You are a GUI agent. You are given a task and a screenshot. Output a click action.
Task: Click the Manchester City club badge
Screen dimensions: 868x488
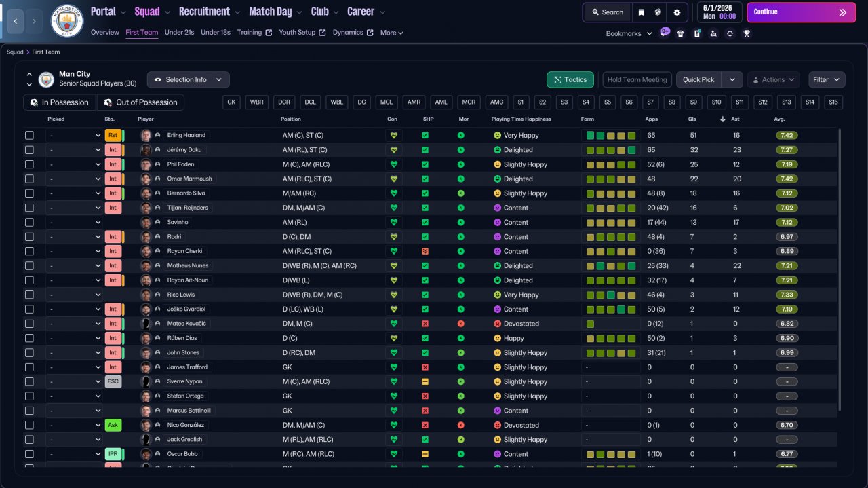click(66, 21)
